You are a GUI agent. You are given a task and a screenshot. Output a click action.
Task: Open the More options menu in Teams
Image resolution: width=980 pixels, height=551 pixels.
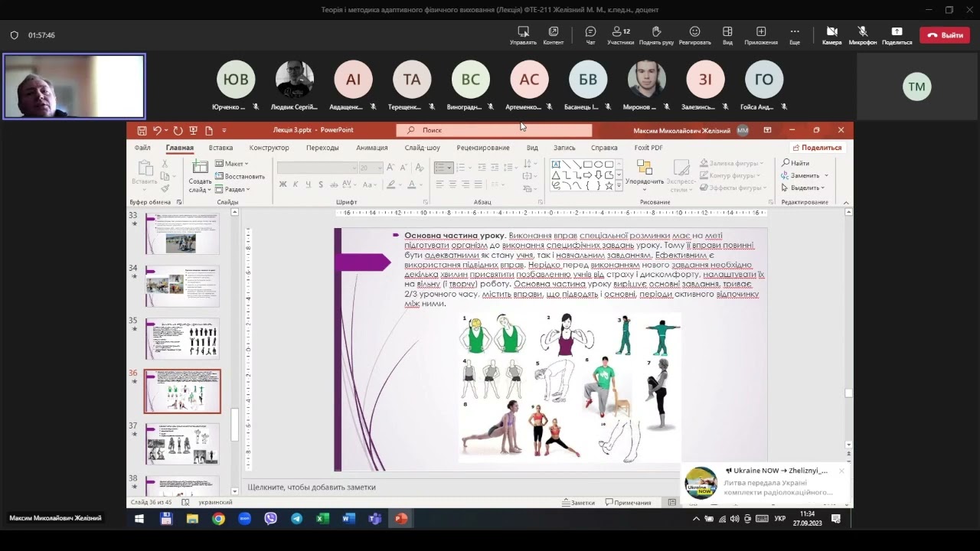(x=795, y=34)
